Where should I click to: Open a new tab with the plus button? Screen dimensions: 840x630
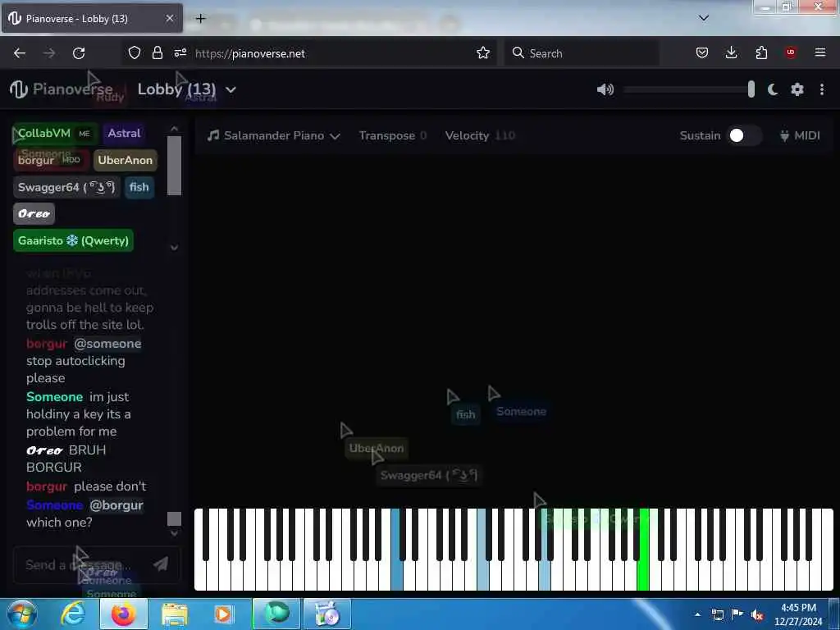pyautogui.click(x=200, y=19)
